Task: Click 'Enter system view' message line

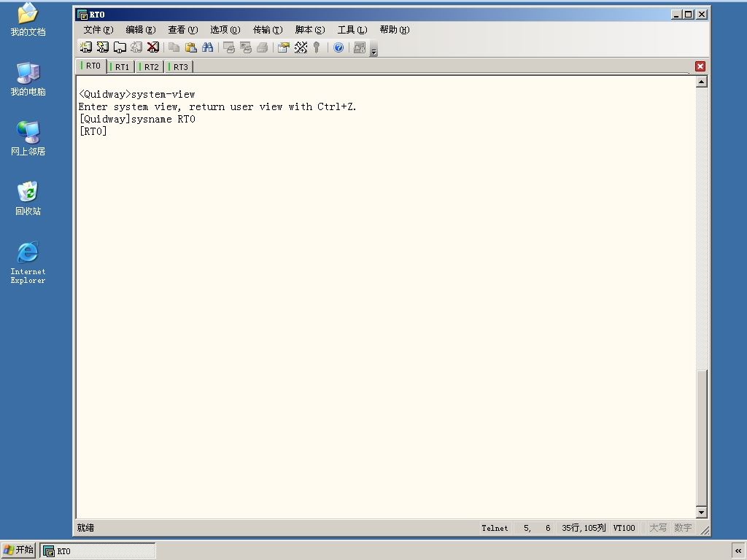Action: pyautogui.click(x=217, y=106)
